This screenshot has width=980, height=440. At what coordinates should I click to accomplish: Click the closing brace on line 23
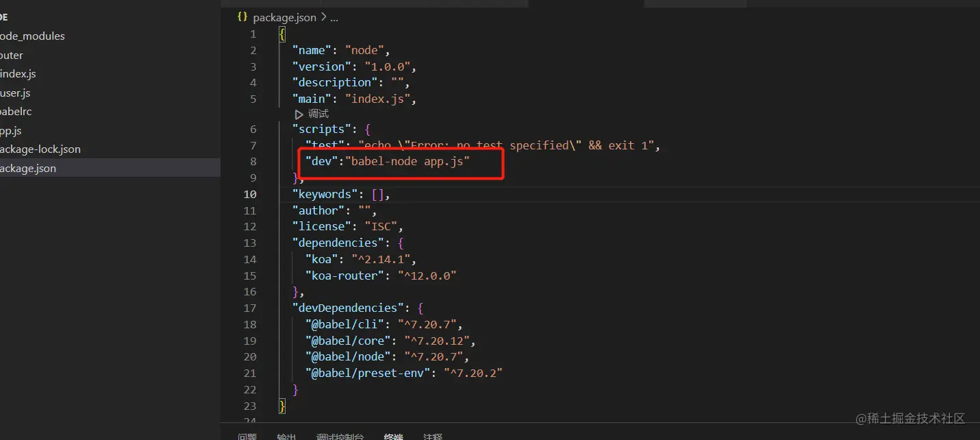[282, 406]
